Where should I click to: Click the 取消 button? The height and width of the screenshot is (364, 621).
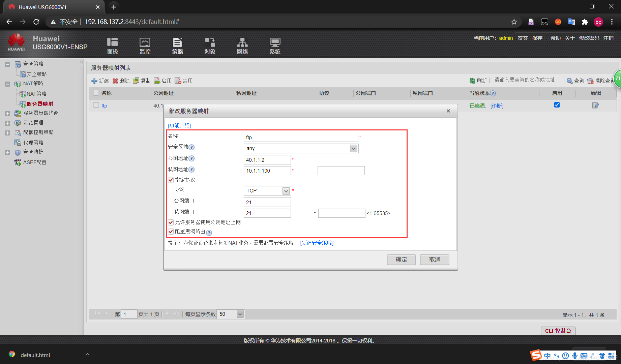point(435,260)
